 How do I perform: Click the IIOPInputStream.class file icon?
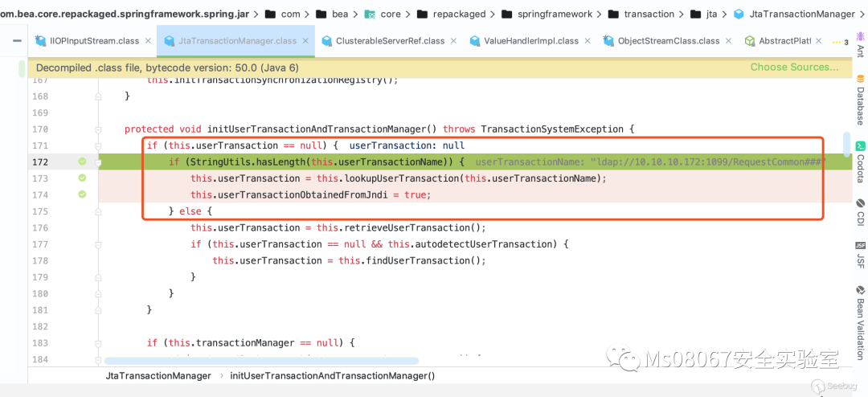[40, 40]
